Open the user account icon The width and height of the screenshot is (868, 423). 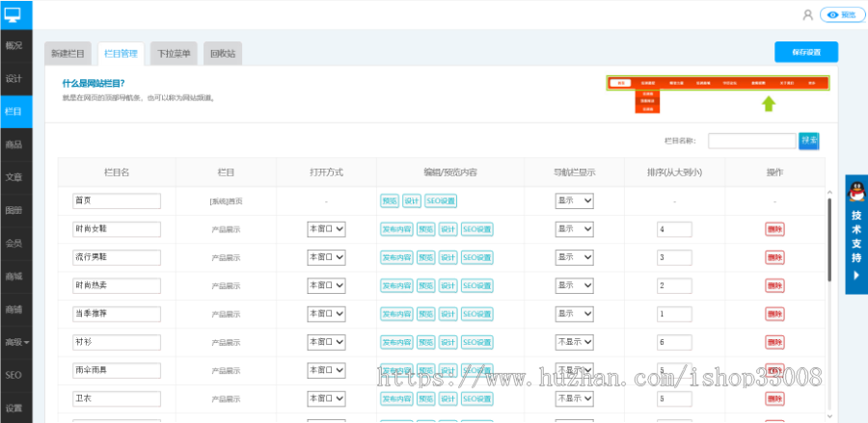(x=807, y=14)
